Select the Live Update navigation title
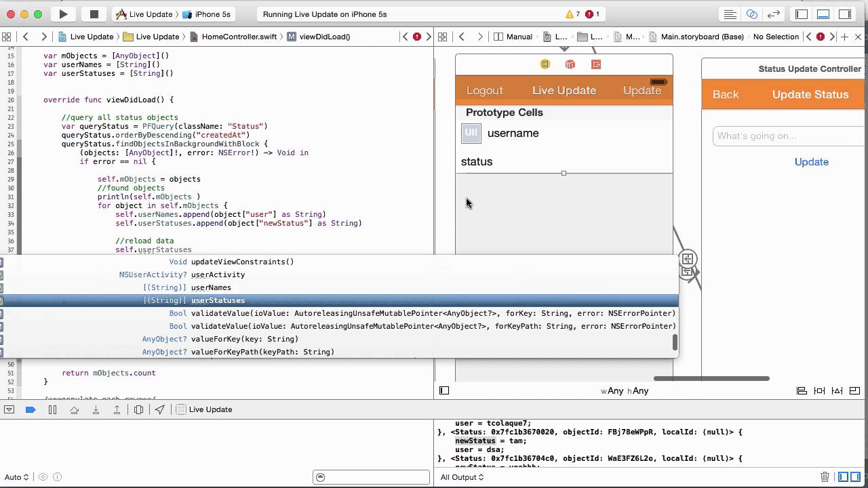 coord(564,90)
